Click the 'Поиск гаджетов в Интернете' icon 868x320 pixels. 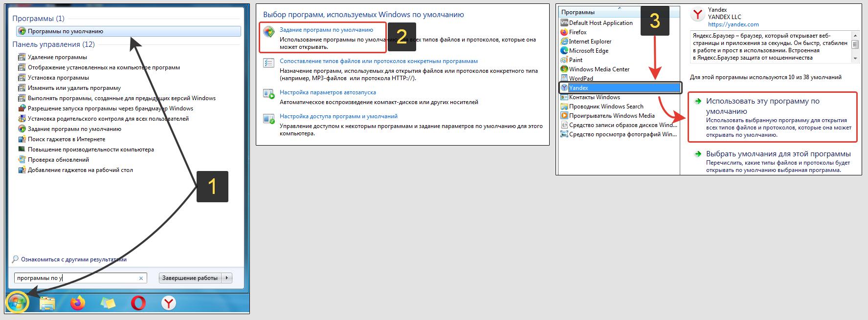point(22,139)
